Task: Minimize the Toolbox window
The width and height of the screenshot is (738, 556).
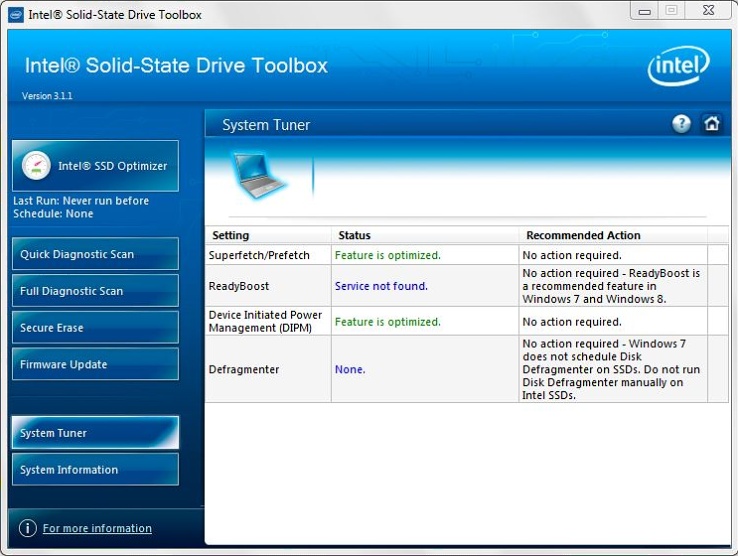Action: pyautogui.click(x=644, y=11)
